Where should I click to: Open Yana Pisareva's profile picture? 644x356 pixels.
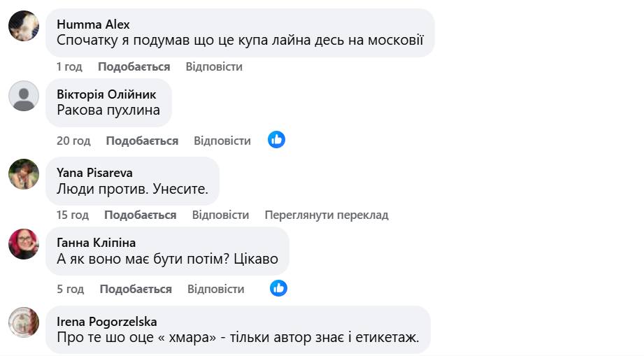(x=24, y=174)
